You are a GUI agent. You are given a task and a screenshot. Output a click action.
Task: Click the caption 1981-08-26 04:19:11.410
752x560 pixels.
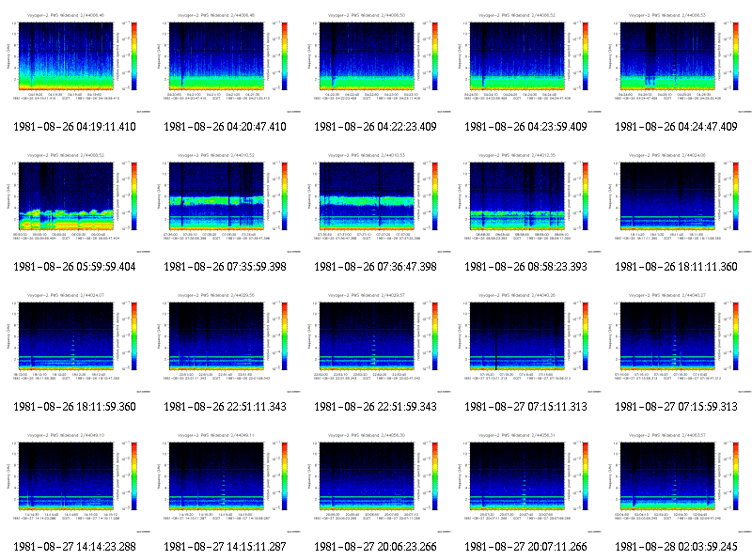(x=74, y=127)
